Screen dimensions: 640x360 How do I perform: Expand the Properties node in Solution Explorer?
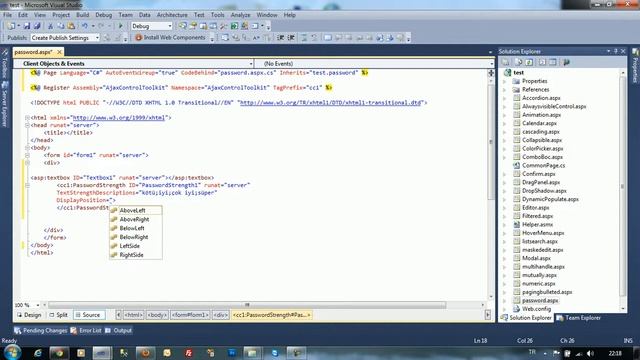click(505, 81)
